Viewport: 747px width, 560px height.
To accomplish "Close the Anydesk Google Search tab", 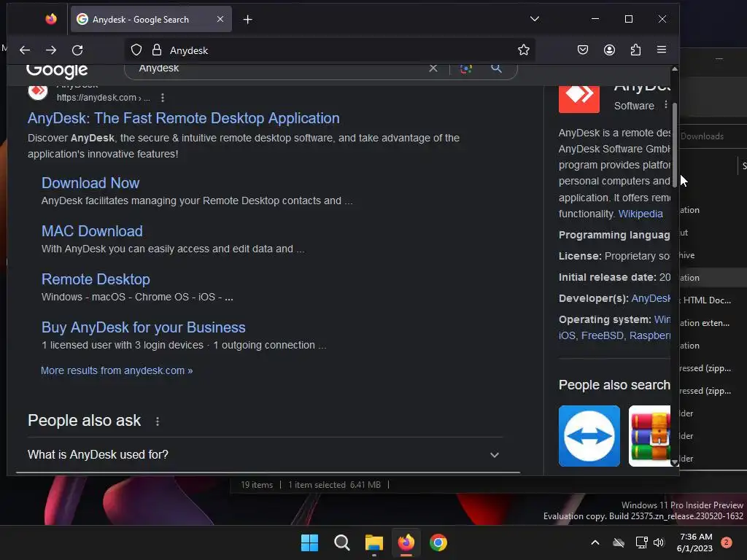I will point(220,19).
